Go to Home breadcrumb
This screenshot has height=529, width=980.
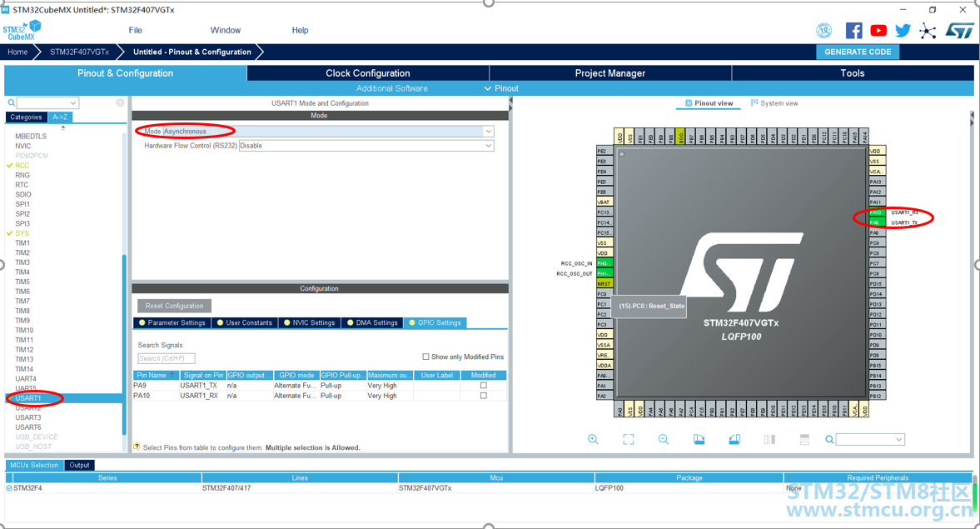(17, 52)
